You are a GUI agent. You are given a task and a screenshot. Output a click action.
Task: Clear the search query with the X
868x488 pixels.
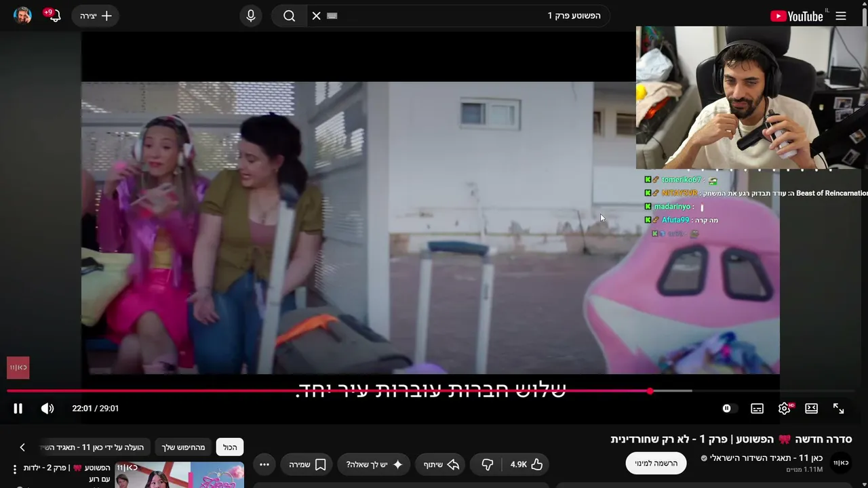click(316, 16)
